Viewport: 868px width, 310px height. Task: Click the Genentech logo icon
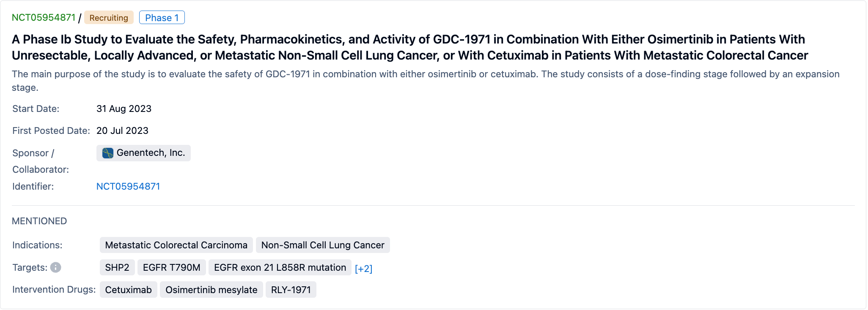coord(108,153)
